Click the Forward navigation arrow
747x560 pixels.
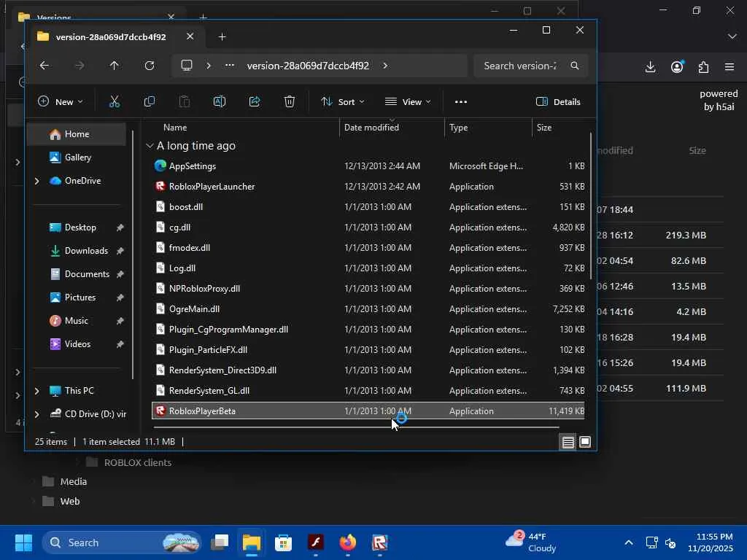coord(80,66)
